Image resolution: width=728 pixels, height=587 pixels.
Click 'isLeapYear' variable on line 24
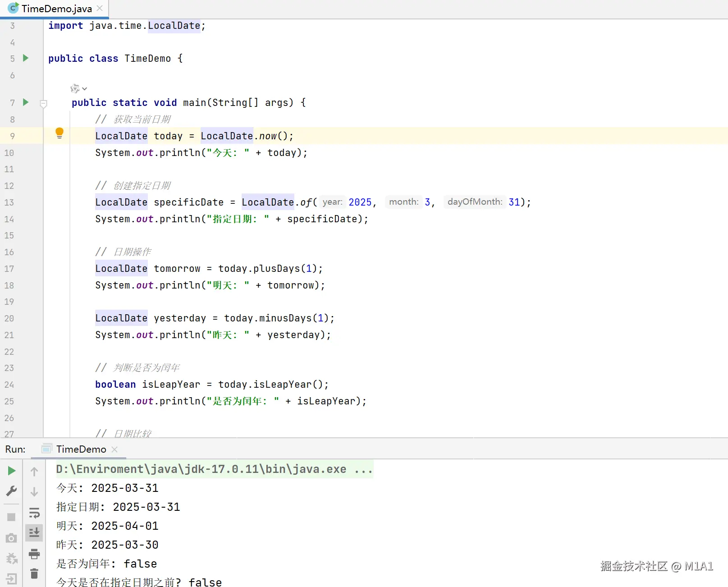[171, 385]
